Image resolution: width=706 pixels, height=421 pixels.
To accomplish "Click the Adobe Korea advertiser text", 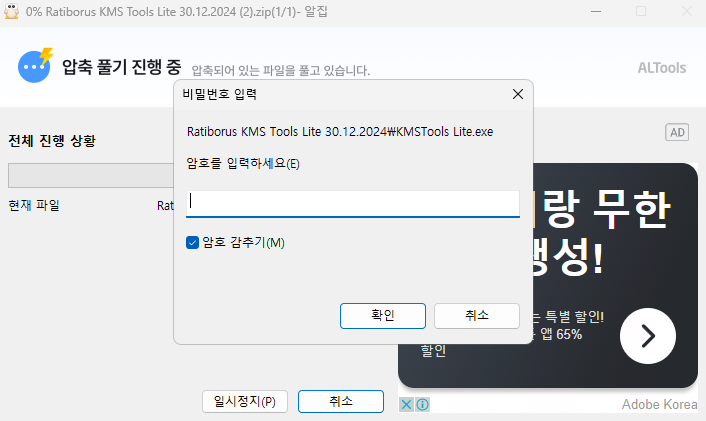I will [x=660, y=404].
